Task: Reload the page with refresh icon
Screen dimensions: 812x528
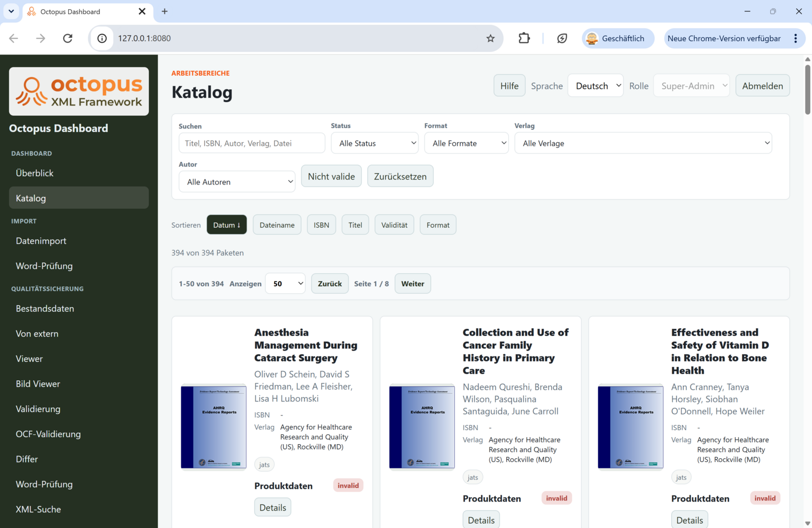Action: (68, 38)
